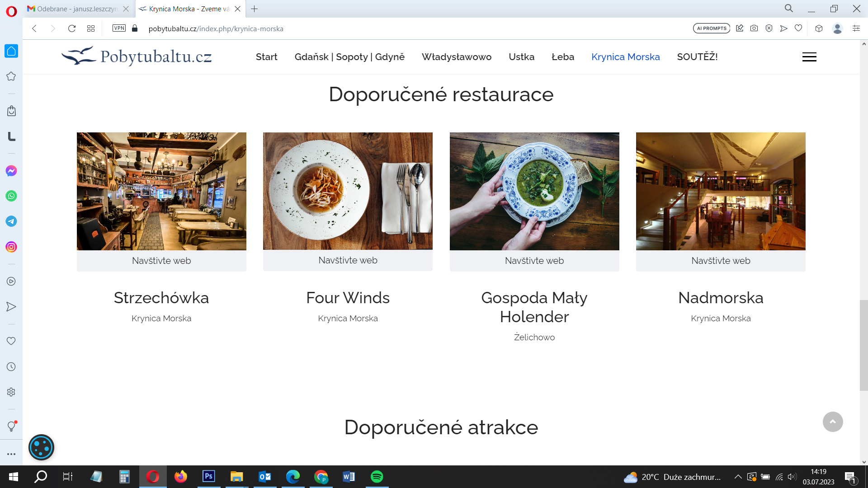Open tab search magnifier icon

click(789, 9)
